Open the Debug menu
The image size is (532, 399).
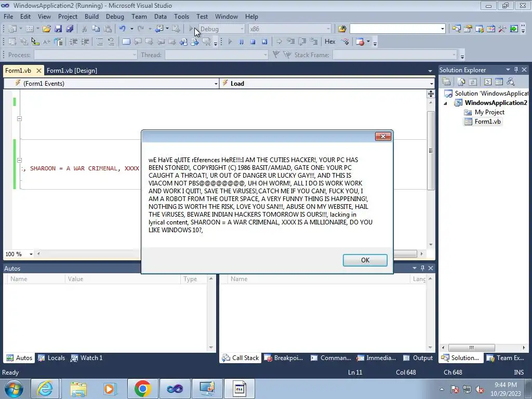pos(115,16)
